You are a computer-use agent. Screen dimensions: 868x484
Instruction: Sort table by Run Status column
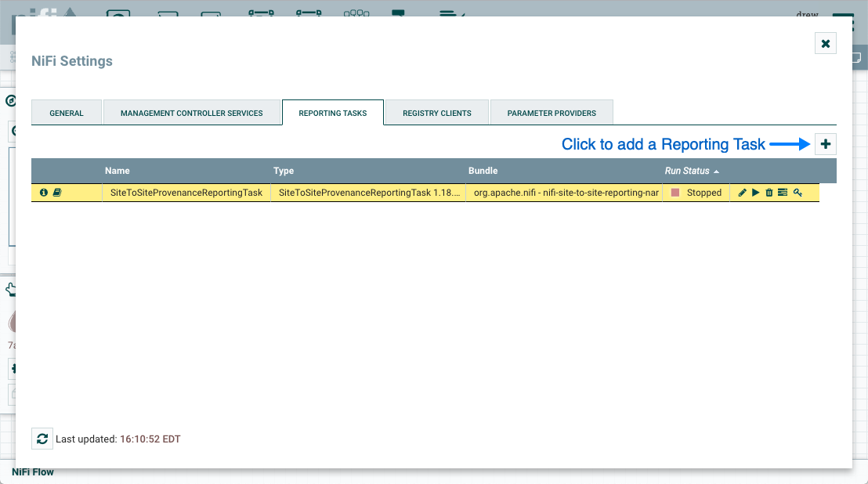click(x=687, y=171)
